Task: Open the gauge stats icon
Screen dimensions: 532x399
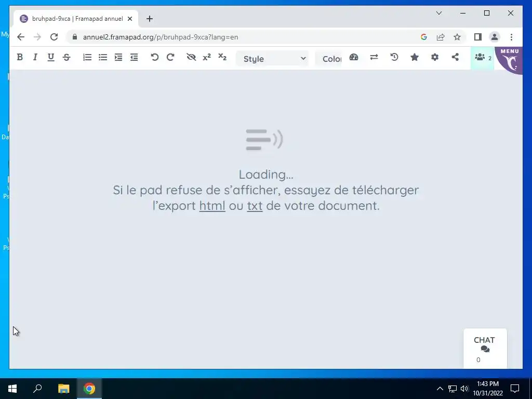Action: point(353,57)
